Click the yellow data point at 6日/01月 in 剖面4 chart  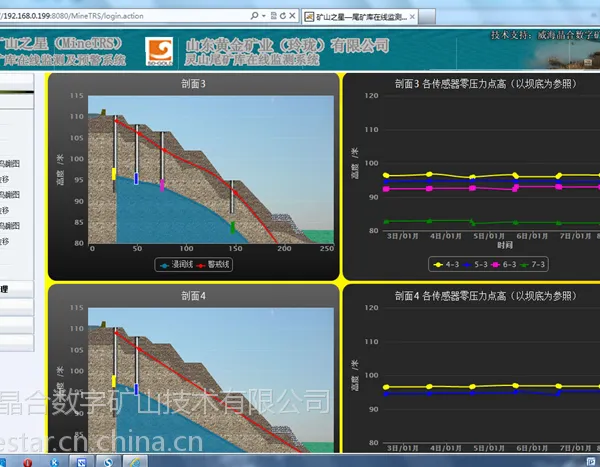[x=515, y=385]
